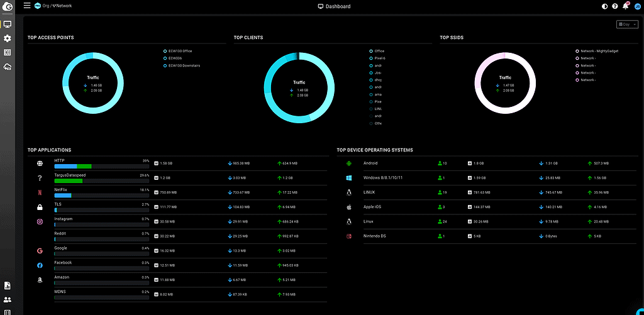Click the monitor icon in left sidebar
644x315 pixels.
[x=8, y=25]
